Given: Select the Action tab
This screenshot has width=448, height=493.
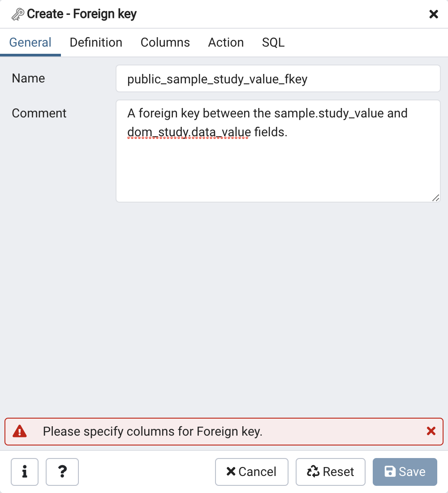Looking at the screenshot, I should [226, 43].
